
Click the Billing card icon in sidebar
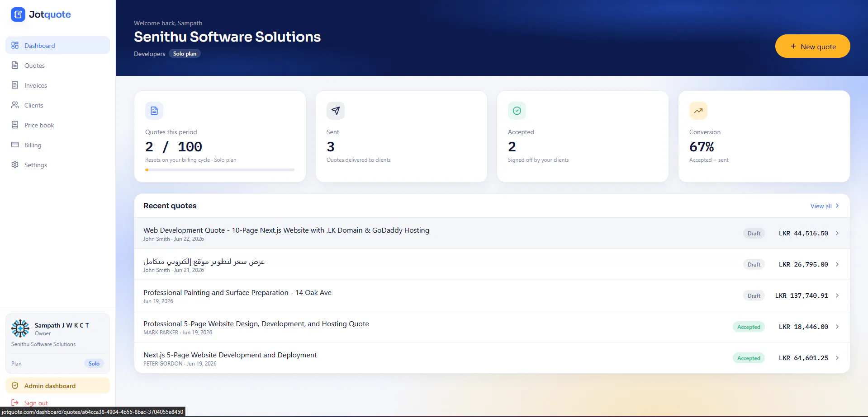click(15, 145)
